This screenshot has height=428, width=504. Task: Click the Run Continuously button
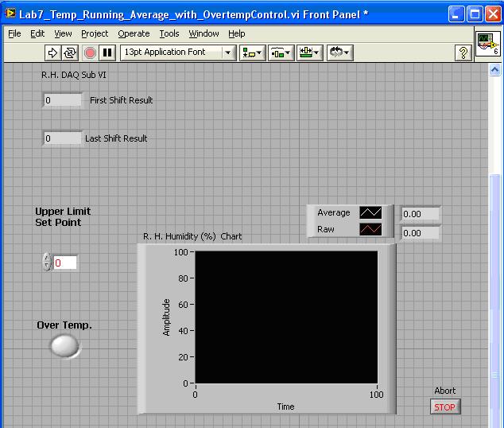click(x=71, y=53)
